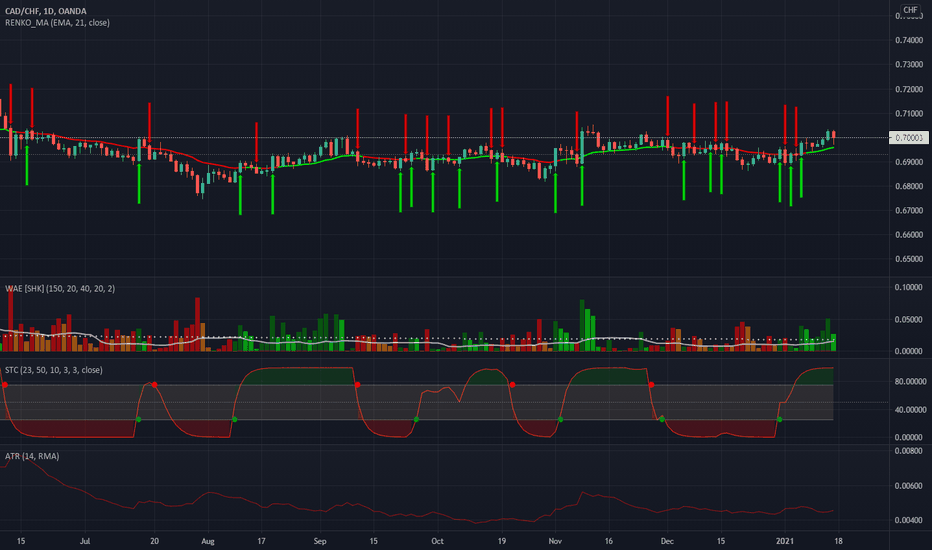
Task: Click the 16 date label after Nov
Action: [609, 541]
